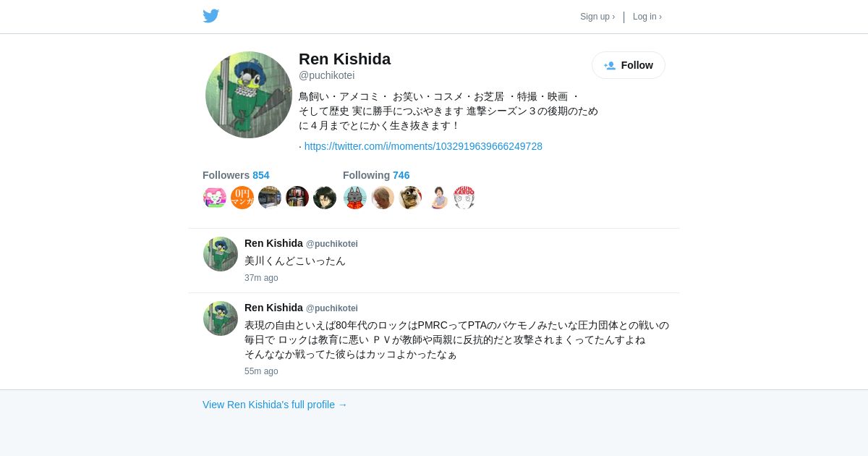Open the Sign up link

597,17
